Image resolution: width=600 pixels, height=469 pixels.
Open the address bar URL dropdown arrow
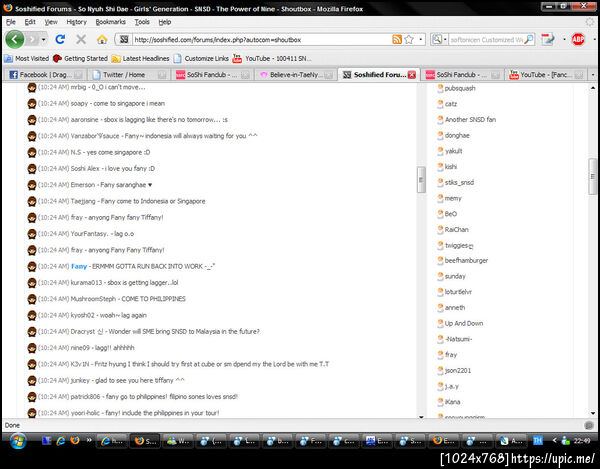[x=421, y=39]
